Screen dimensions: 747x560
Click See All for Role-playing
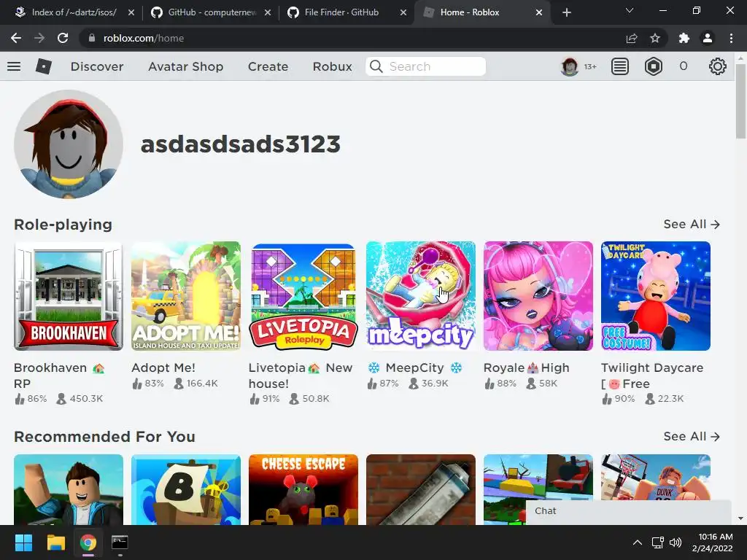tap(692, 225)
